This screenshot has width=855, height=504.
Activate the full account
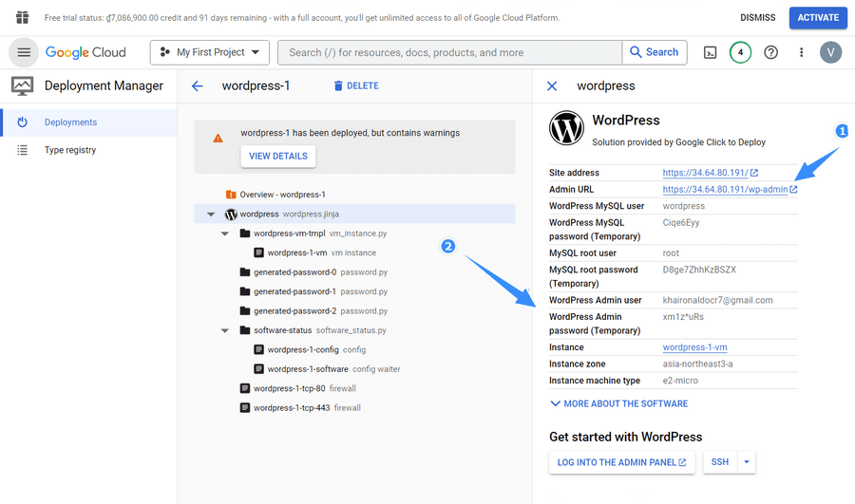[818, 17]
